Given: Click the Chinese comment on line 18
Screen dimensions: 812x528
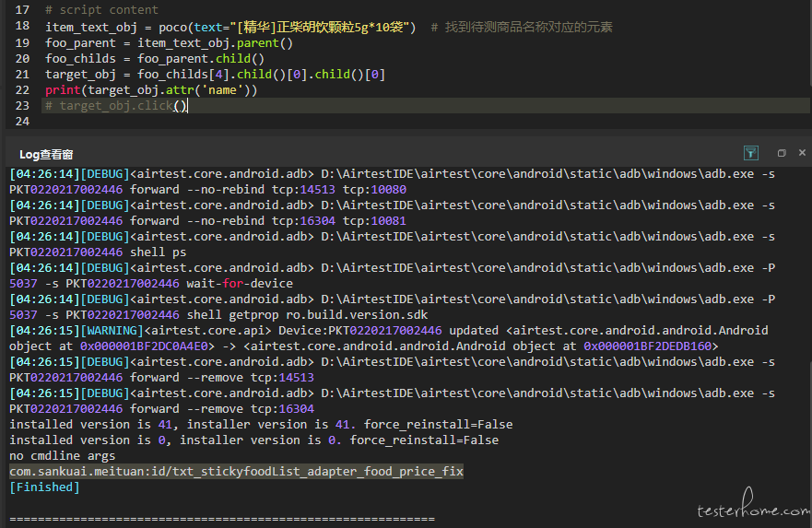Looking at the screenshot, I should pos(522,27).
